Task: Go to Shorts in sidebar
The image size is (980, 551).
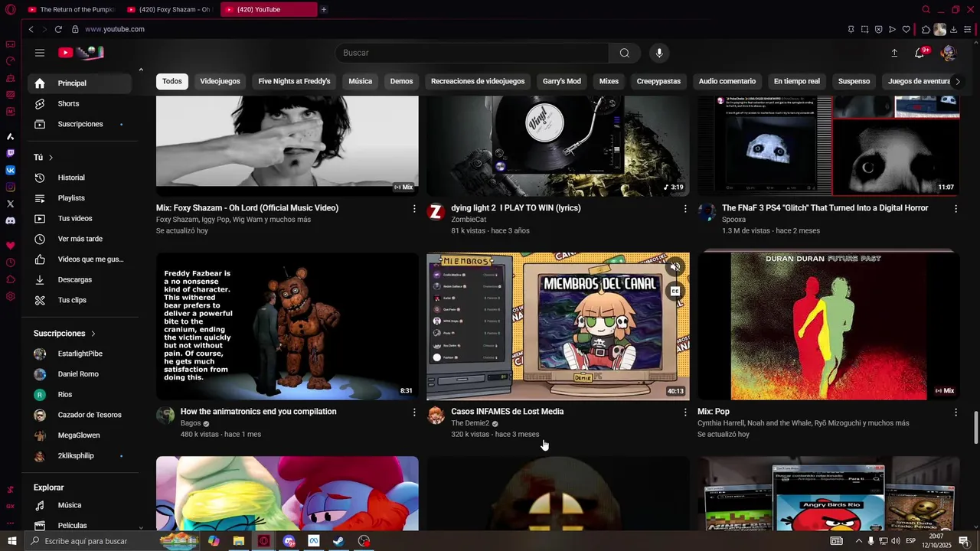Action: click(x=79, y=103)
